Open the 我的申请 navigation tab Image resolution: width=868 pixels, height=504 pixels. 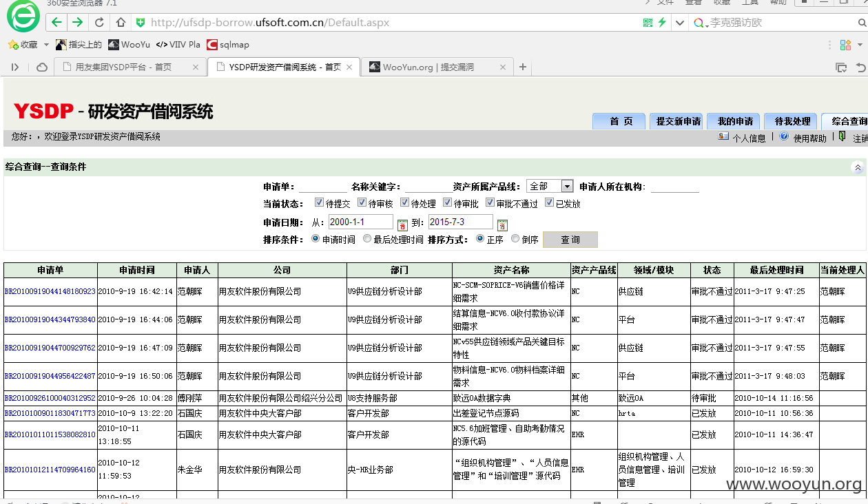click(x=735, y=121)
